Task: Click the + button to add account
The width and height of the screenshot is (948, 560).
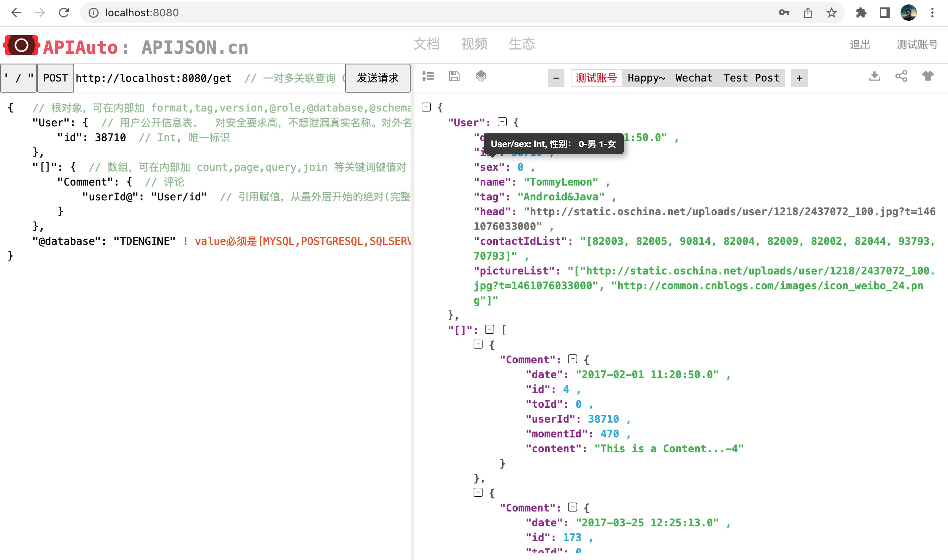Action: [x=800, y=78]
